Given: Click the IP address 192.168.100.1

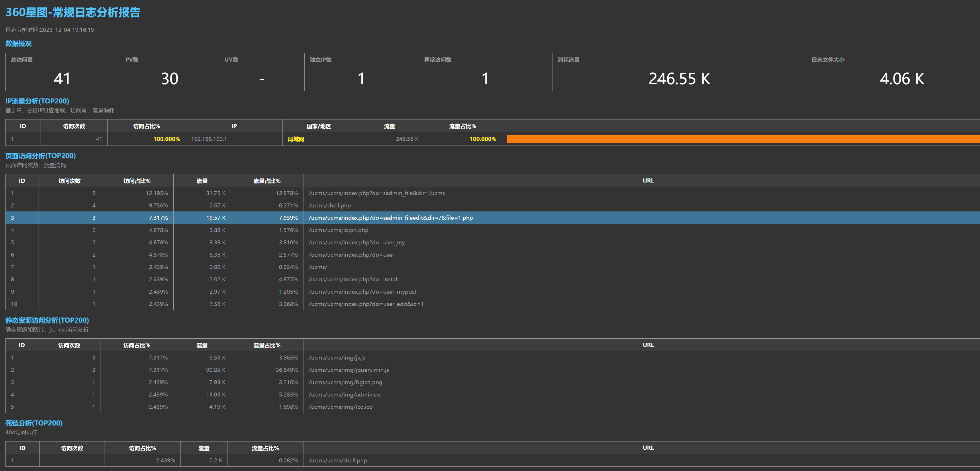Looking at the screenshot, I should pos(209,139).
